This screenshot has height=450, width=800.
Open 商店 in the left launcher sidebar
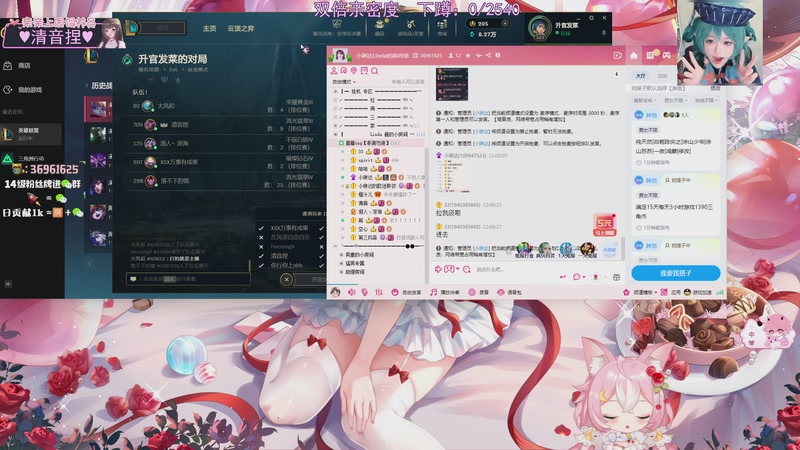coord(19,66)
